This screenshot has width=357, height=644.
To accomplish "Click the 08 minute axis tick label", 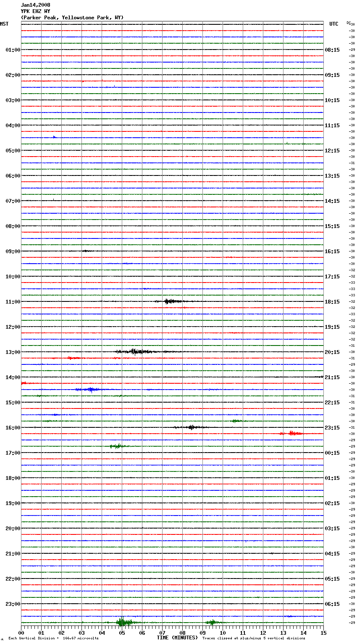I will 182,633.
